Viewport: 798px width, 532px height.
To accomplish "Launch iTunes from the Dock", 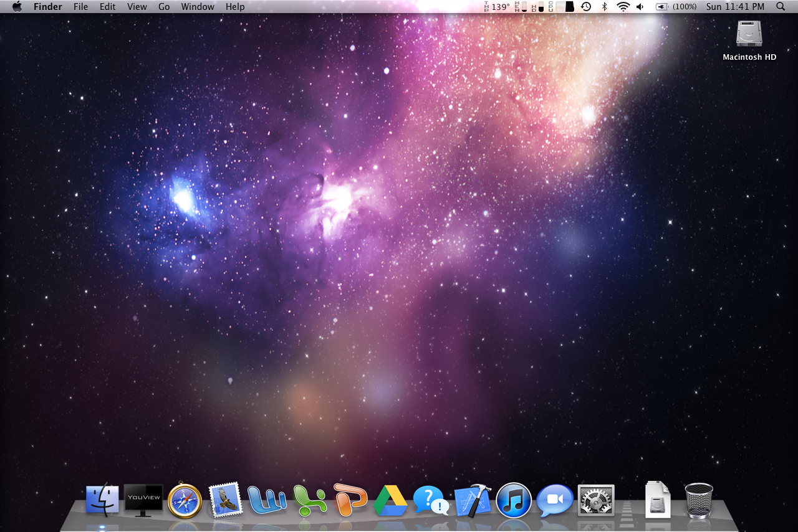I will tap(514, 500).
